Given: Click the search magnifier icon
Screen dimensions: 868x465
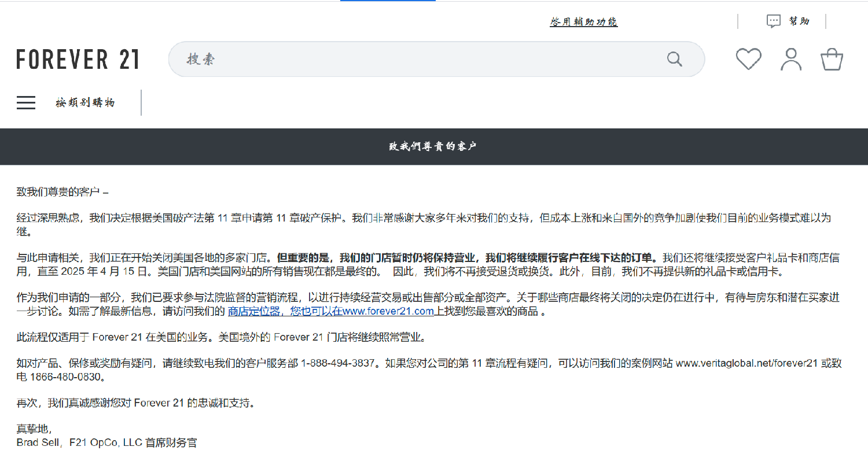Looking at the screenshot, I should [675, 59].
